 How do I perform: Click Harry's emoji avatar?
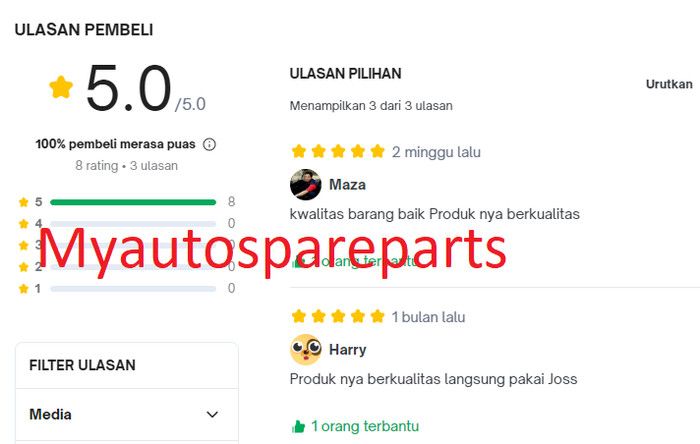[x=305, y=349]
